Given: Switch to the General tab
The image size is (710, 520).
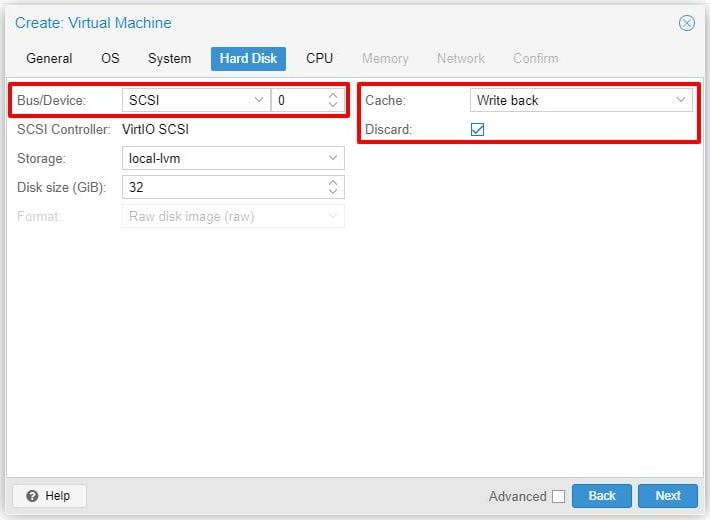Looking at the screenshot, I should click(49, 58).
